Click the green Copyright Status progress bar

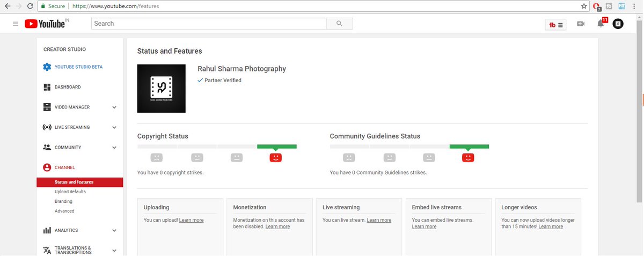tap(277, 147)
